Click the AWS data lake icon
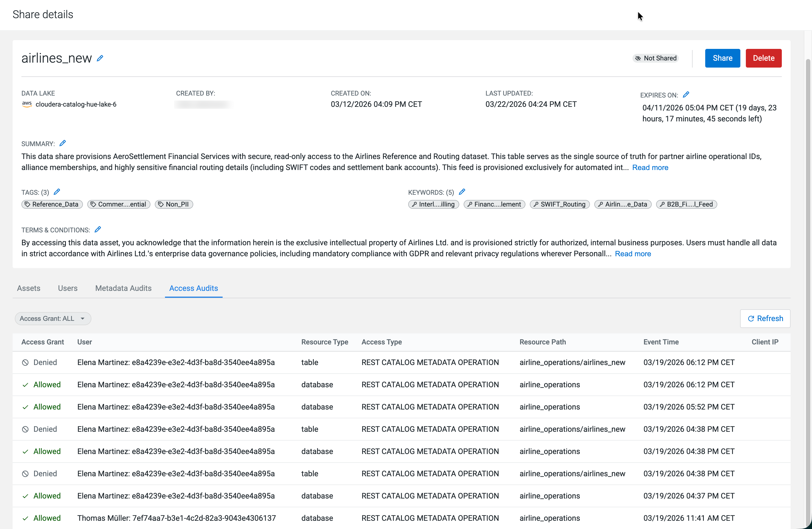 (27, 104)
